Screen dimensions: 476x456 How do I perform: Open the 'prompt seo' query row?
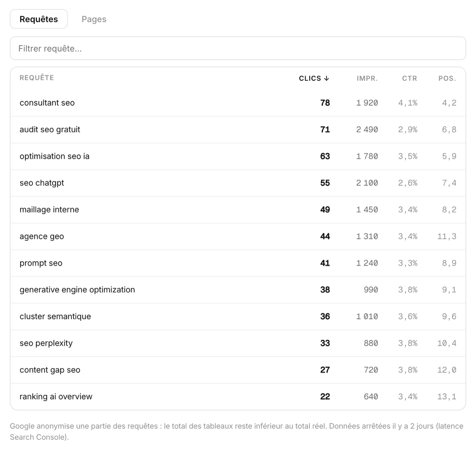238,263
